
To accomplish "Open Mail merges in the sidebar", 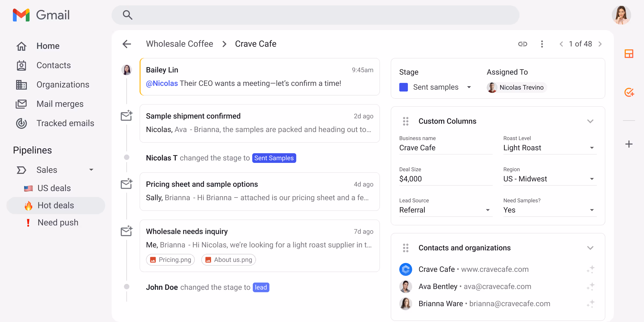I will click(x=60, y=104).
